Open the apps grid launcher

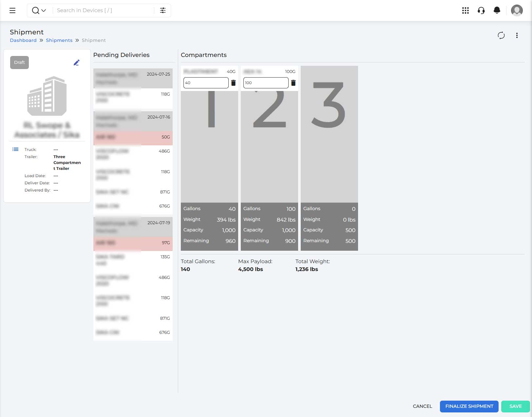point(465,10)
